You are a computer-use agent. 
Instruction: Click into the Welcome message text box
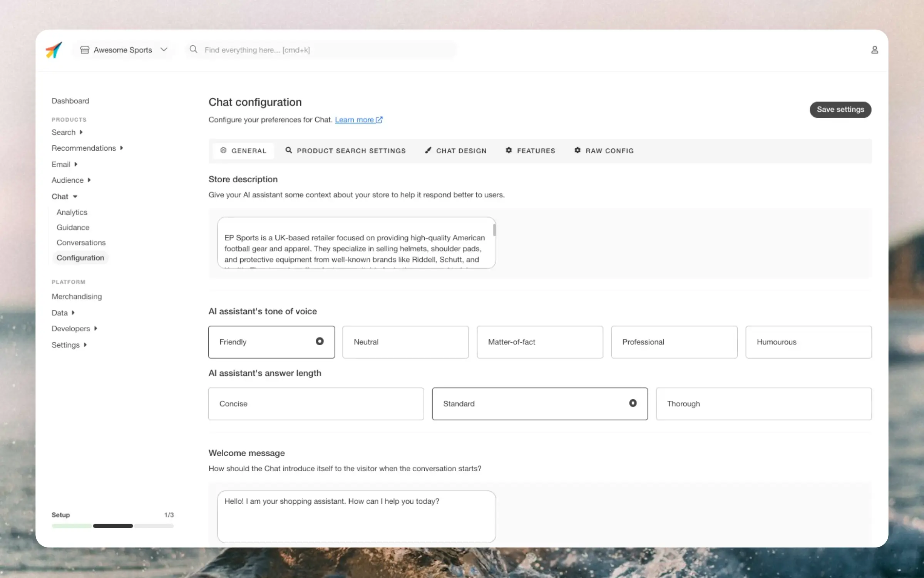click(x=356, y=516)
